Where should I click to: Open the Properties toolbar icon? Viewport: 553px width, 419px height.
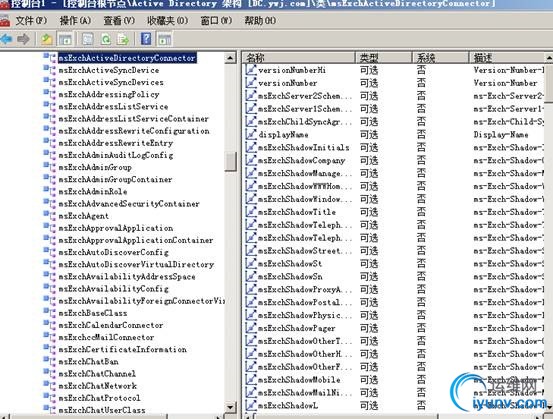[x=87, y=39]
